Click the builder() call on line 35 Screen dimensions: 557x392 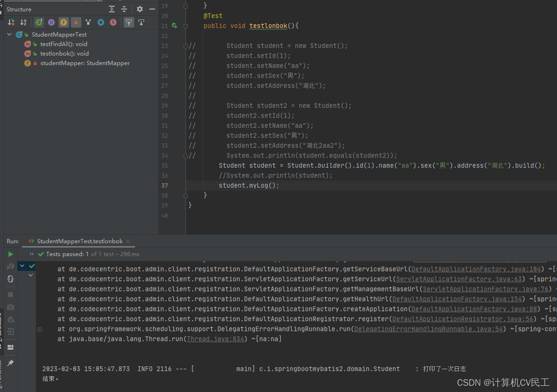pos(331,165)
